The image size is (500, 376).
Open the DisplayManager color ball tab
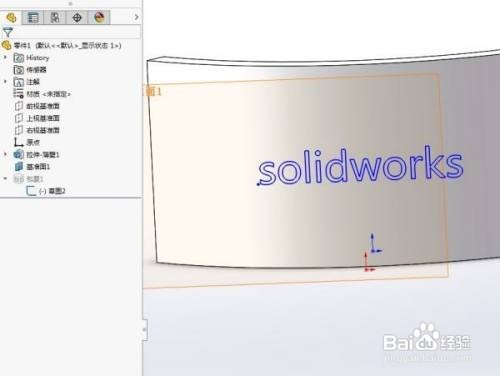click(99, 17)
